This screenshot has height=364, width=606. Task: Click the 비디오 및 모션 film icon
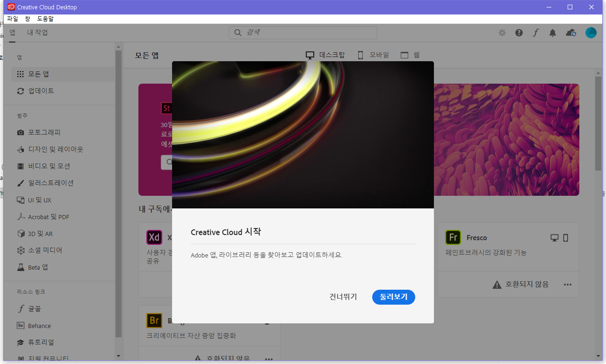[21, 166]
